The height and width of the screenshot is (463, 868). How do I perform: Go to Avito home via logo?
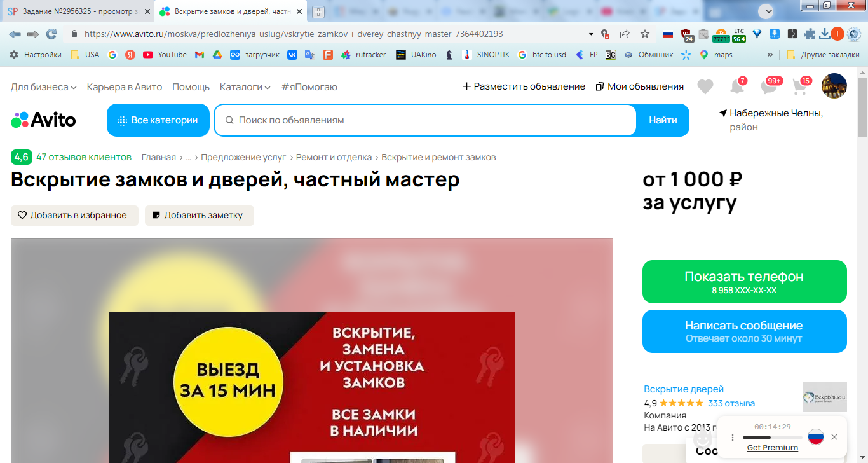click(43, 120)
